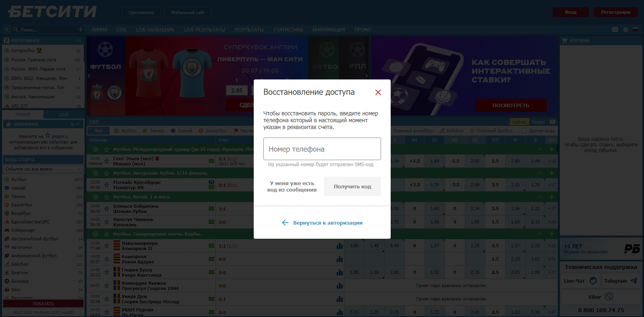Screen dimensions: 644x317
Task: Open the LIVE-КАЛЕНДАРЬ menu item
Action: [155, 29]
